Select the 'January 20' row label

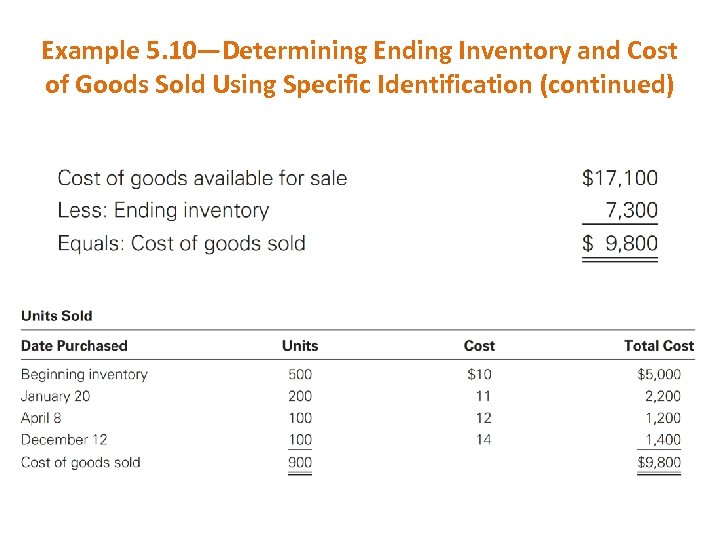(56, 396)
